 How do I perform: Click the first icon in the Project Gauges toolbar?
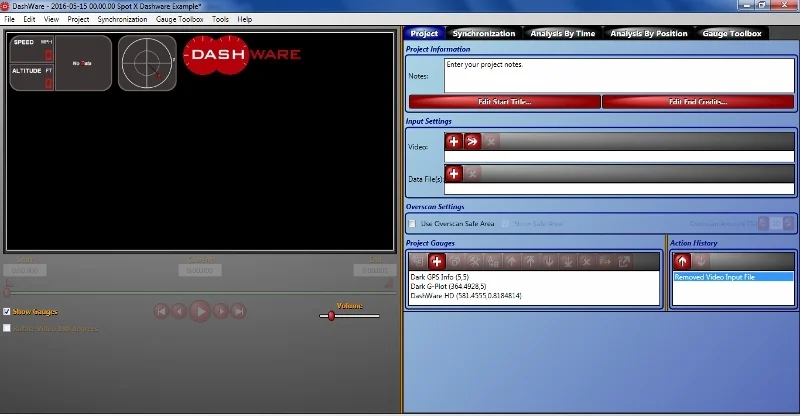pyautogui.click(x=418, y=261)
